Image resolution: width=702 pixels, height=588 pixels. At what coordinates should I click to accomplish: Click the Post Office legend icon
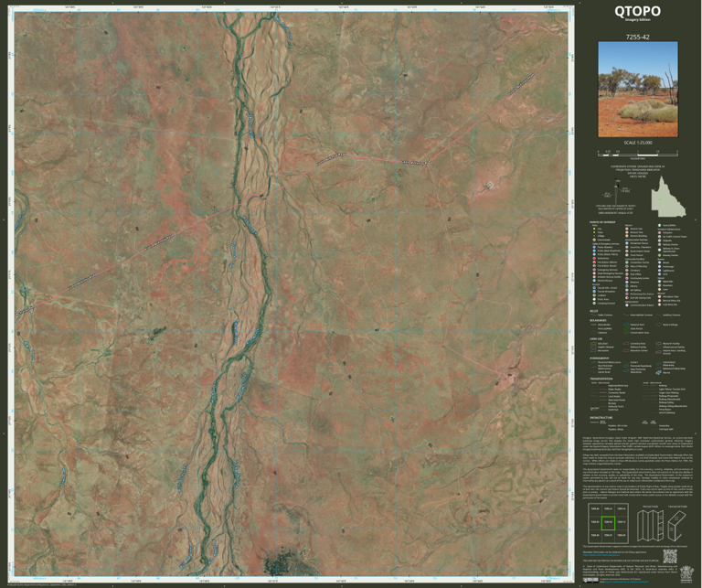point(627,274)
